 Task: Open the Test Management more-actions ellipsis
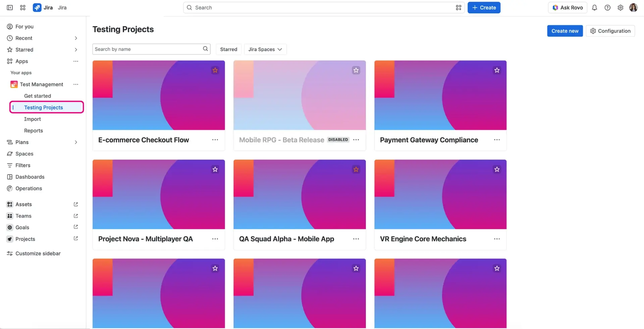click(76, 84)
